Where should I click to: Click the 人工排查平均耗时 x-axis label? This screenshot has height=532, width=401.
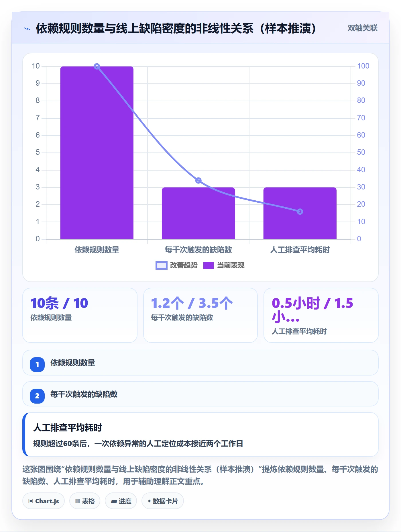tap(300, 250)
